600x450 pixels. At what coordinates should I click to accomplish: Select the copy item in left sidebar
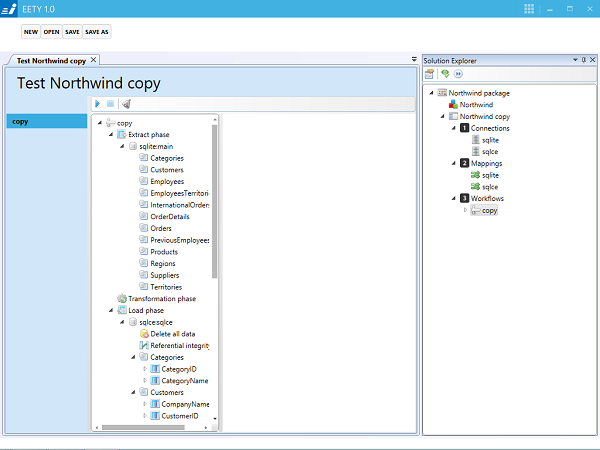47,121
